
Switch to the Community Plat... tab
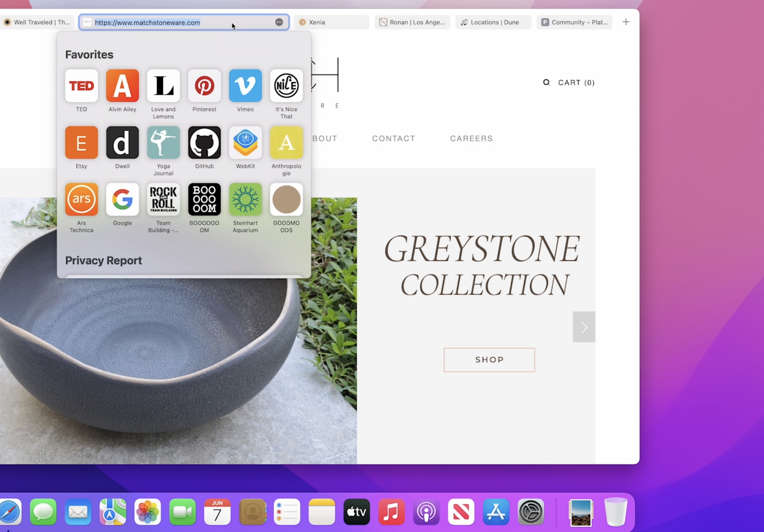tap(574, 22)
